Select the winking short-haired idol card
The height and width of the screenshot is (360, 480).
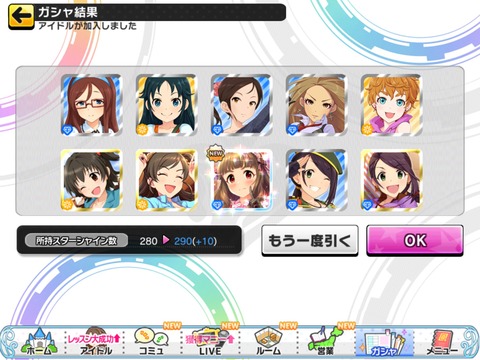click(92, 180)
